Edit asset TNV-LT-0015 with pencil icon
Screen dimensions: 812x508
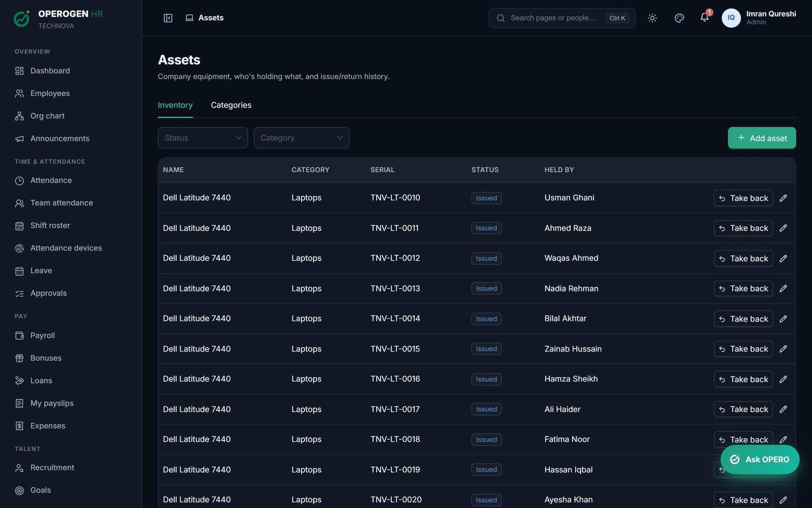pyautogui.click(x=783, y=349)
